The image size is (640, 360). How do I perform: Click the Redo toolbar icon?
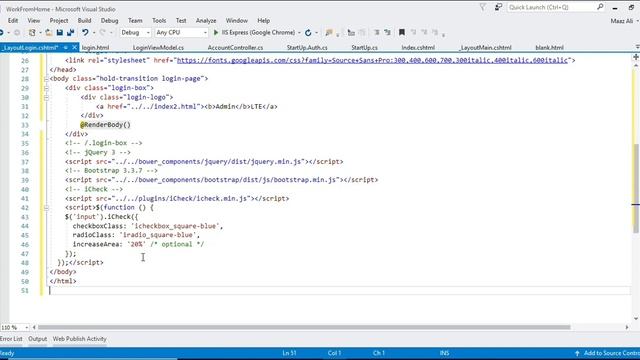click(x=102, y=33)
